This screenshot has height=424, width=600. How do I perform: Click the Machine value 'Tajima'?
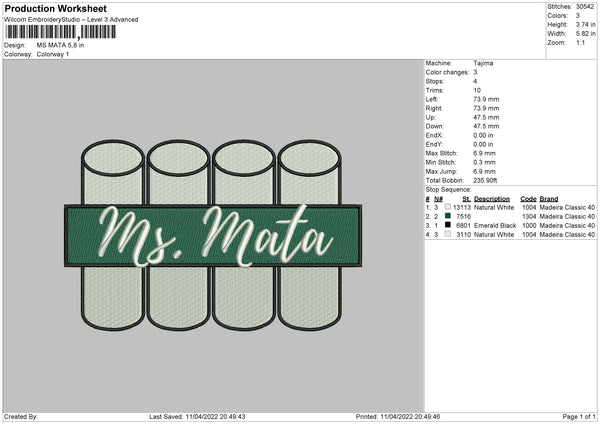click(x=483, y=63)
